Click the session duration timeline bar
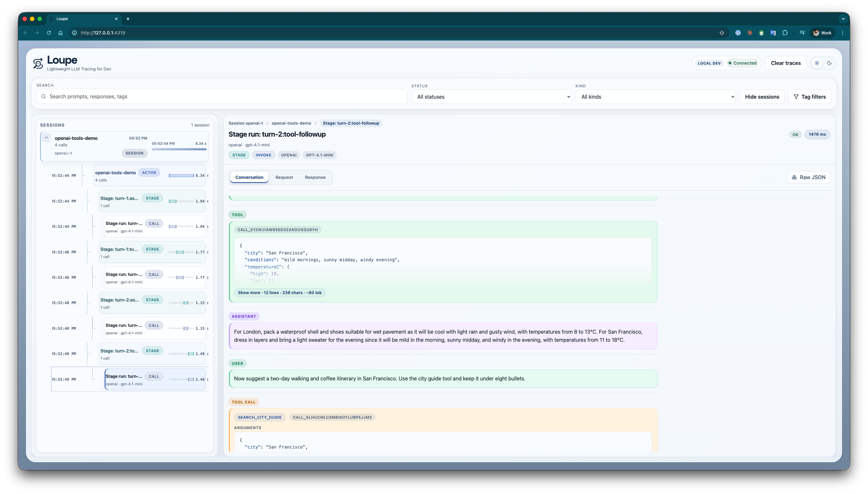868x494 pixels. [179, 149]
